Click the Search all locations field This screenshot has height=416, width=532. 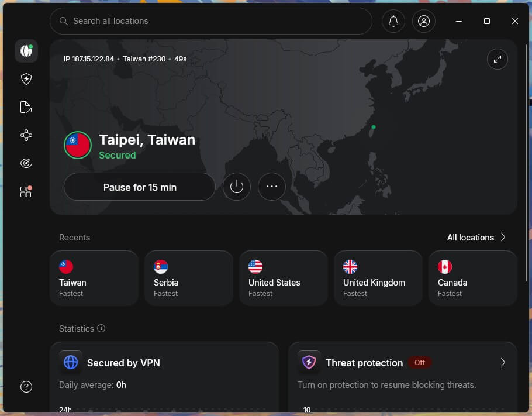click(211, 21)
